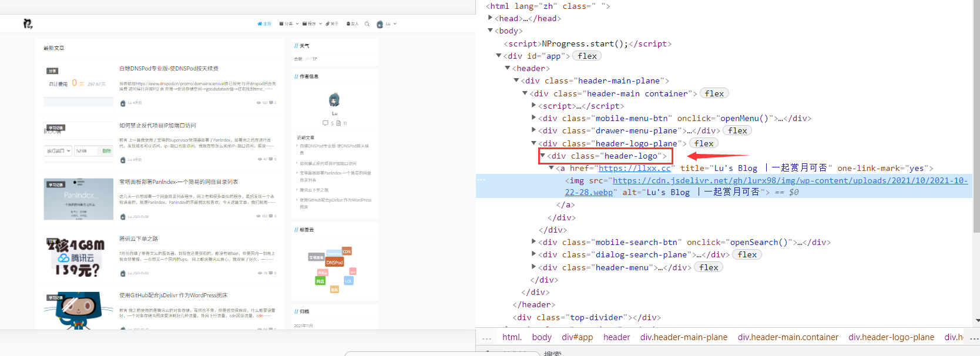
Task: Click the comments count icon under author Lu
Action: pos(325,123)
